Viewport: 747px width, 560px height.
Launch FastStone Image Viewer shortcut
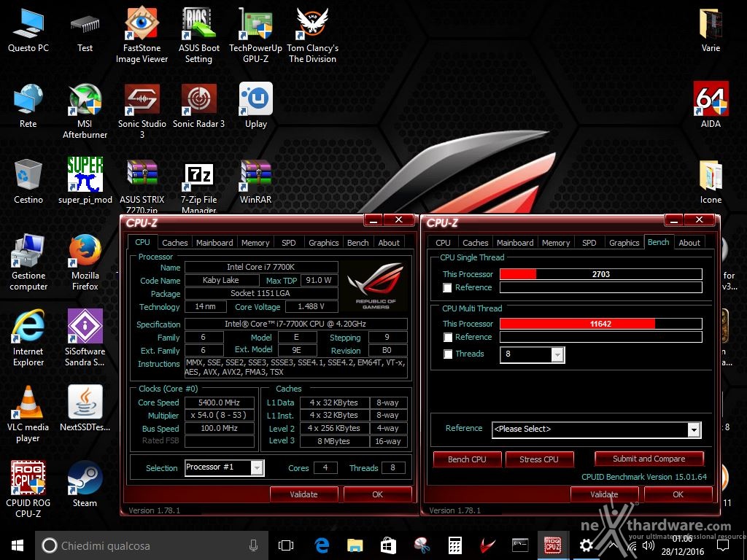click(x=142, y=34)
